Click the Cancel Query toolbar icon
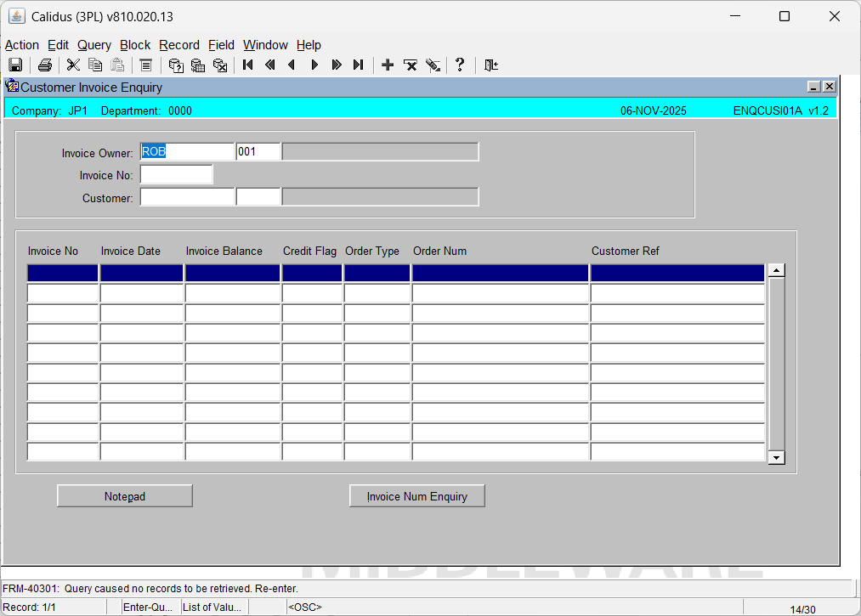The image size is (861, 616). [220, 65]
